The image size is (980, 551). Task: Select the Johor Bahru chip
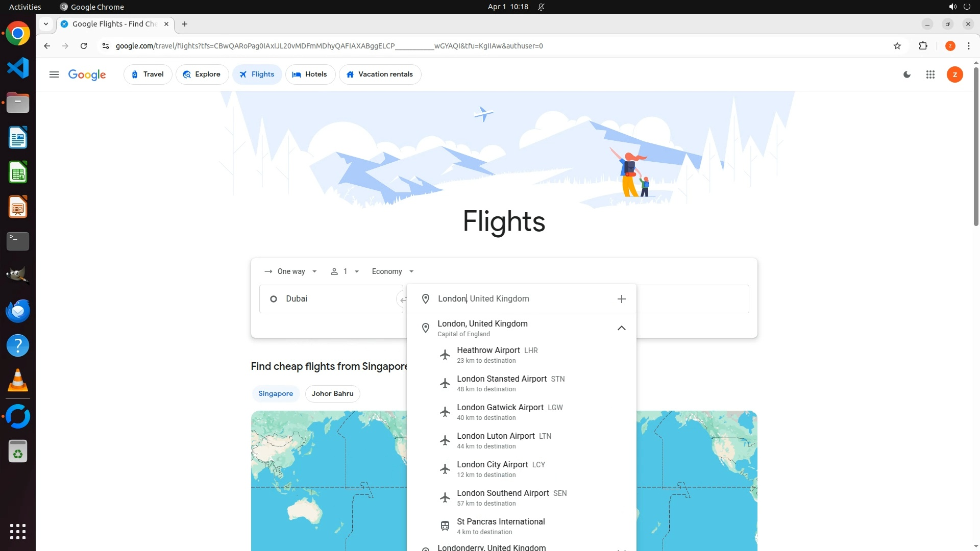332,393
